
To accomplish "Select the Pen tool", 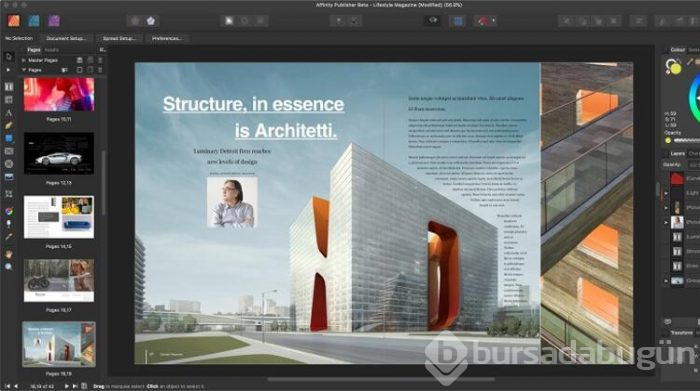I will [8, 126].
